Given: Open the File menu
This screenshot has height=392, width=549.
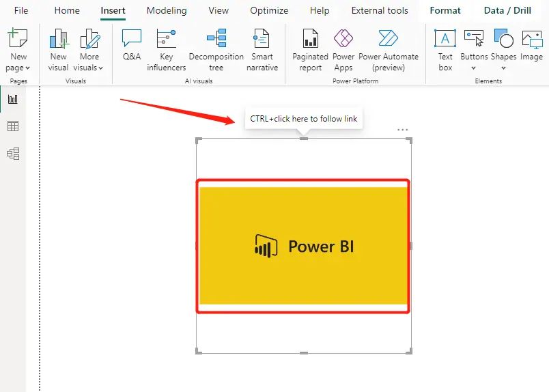Looking at the screenshot, I should coord(21,10).
